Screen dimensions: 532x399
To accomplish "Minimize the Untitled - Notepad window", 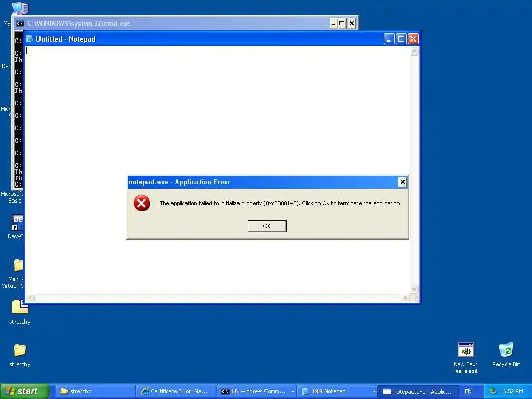I will point(389,39).
